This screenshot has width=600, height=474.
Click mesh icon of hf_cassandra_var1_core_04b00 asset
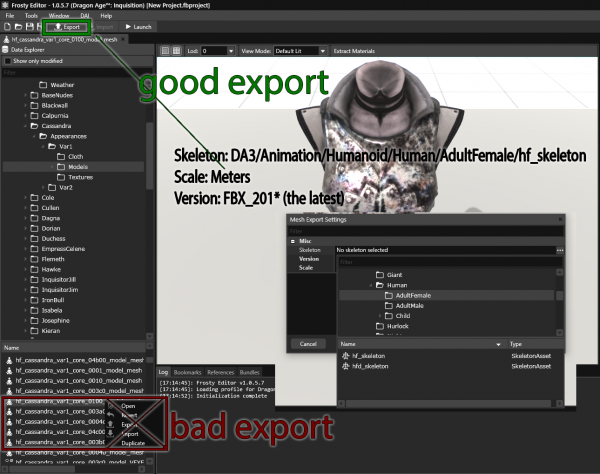pyautogui.click(x=9, y=360)
